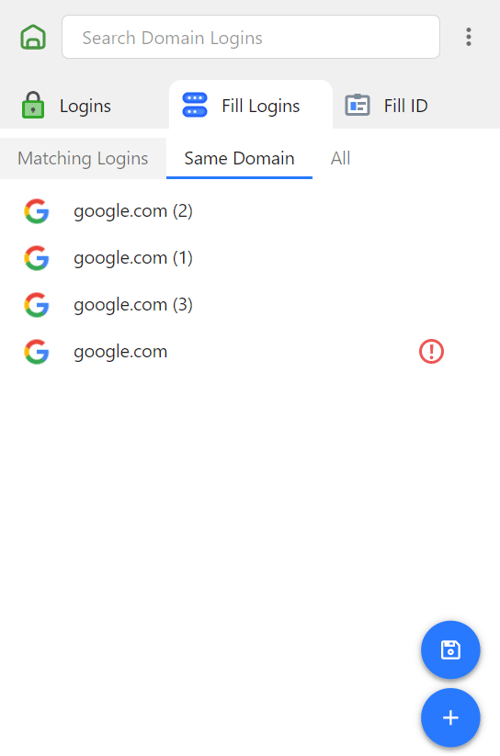Click the green padlock Logins icon

[x=33, y=105]
